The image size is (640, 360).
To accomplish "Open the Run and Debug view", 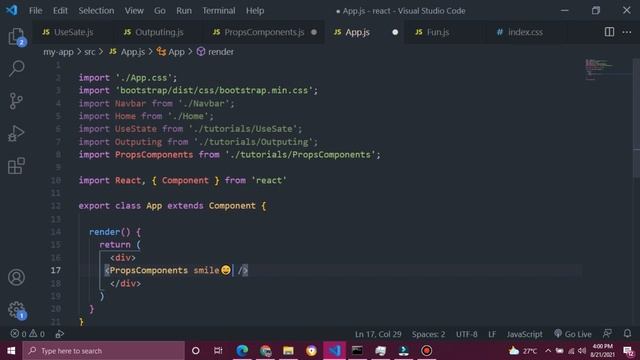I will pos(16,133).
